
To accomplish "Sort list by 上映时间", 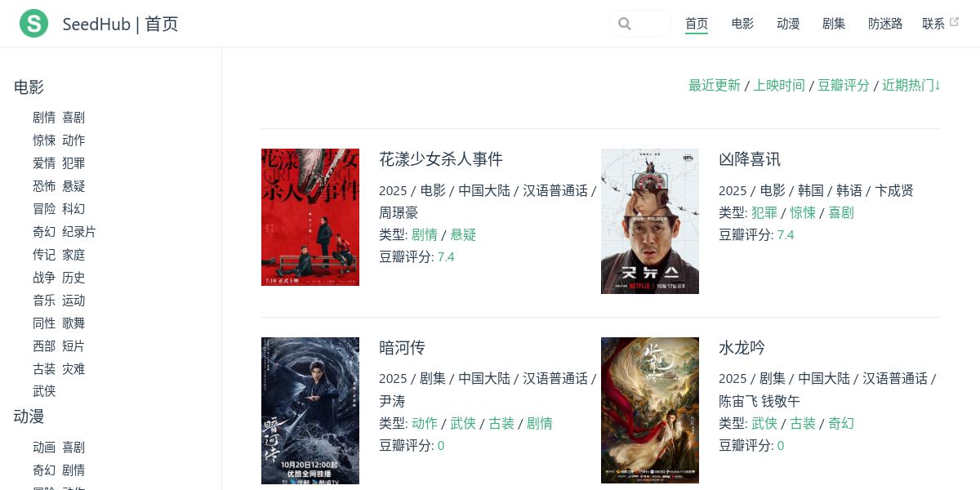I will tap(779, 85).
